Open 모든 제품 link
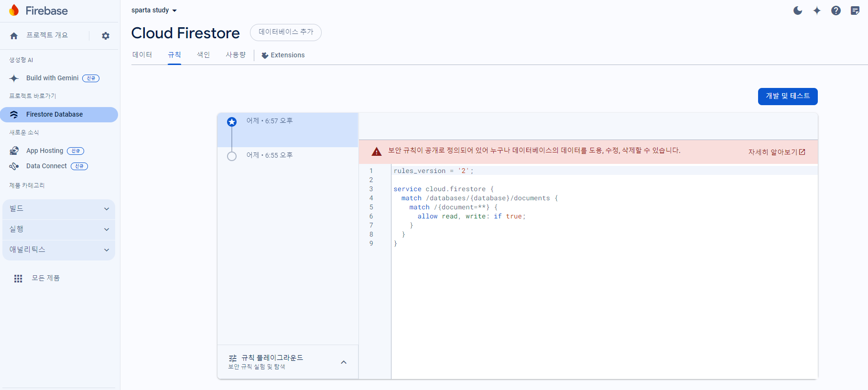The height and width of the screenshot is (390, 868). (x=46, y=278)
